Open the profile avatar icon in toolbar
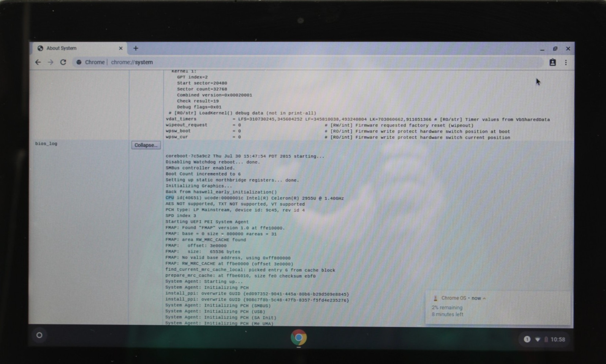Screen dimensions: 606x364 (552, 63)
